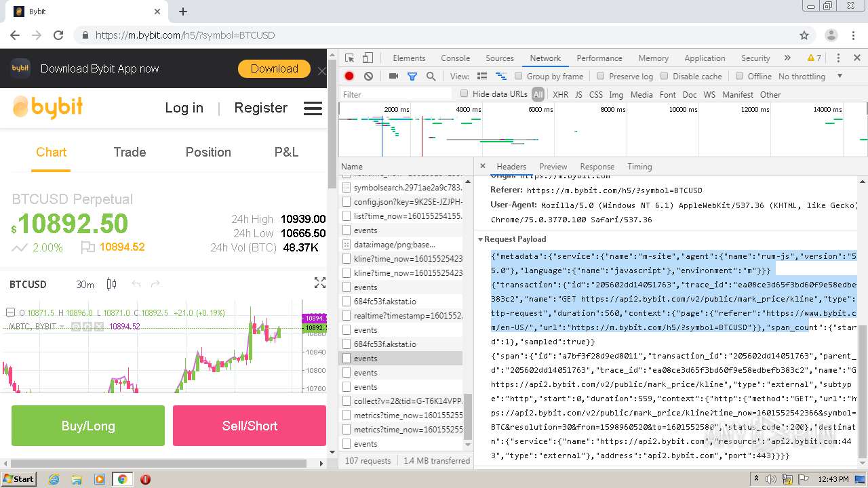868x488 pixels.
Task: Open DevTools more options (three dots)
Action: click(838, 58)
